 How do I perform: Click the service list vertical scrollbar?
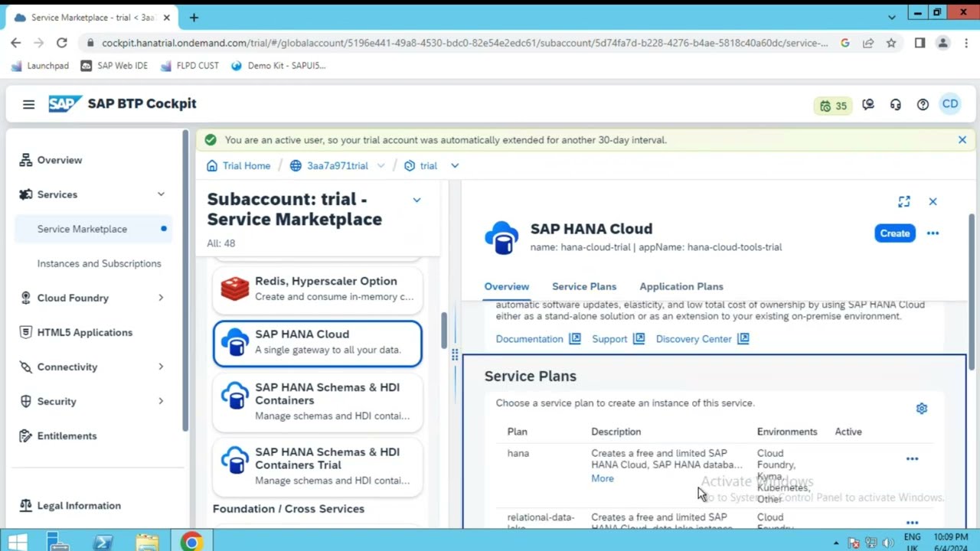point(443,331)
